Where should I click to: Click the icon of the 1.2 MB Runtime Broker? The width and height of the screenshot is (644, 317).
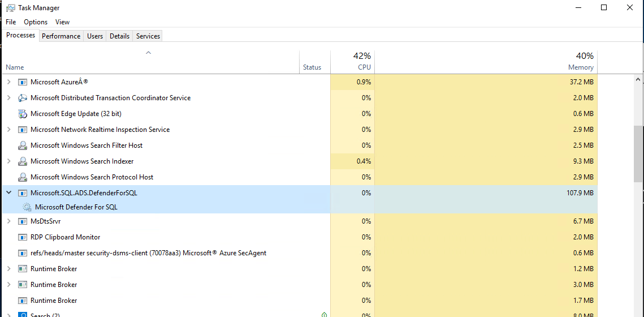23,269
